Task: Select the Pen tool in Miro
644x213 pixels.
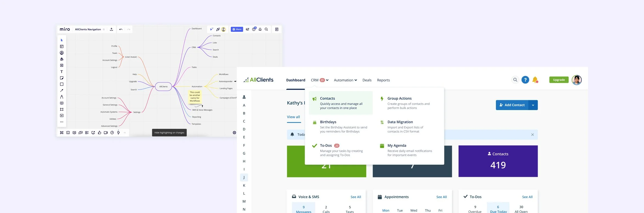Action: (x=62, y=97)
